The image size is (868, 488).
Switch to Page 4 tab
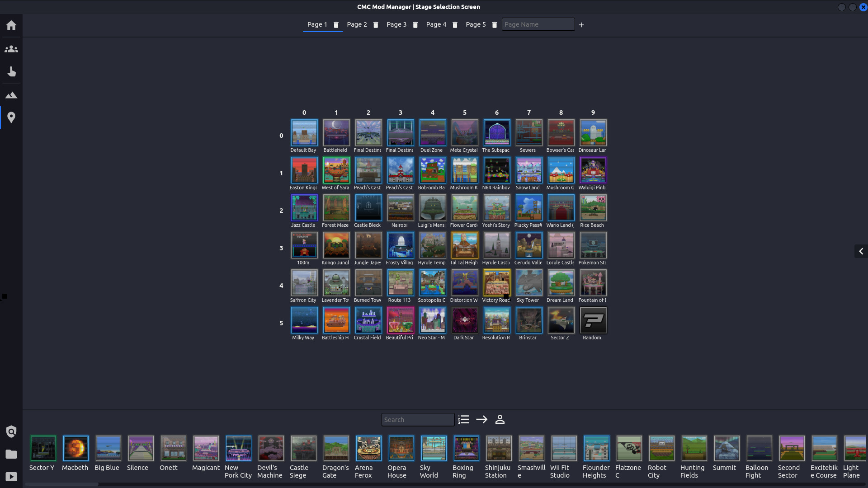pyautogui.click(x=436, y=24)
